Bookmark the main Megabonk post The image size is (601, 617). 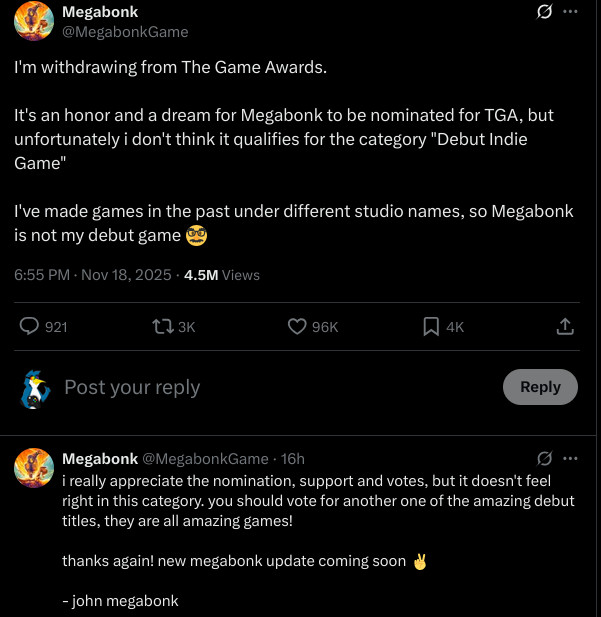[431, 326]
